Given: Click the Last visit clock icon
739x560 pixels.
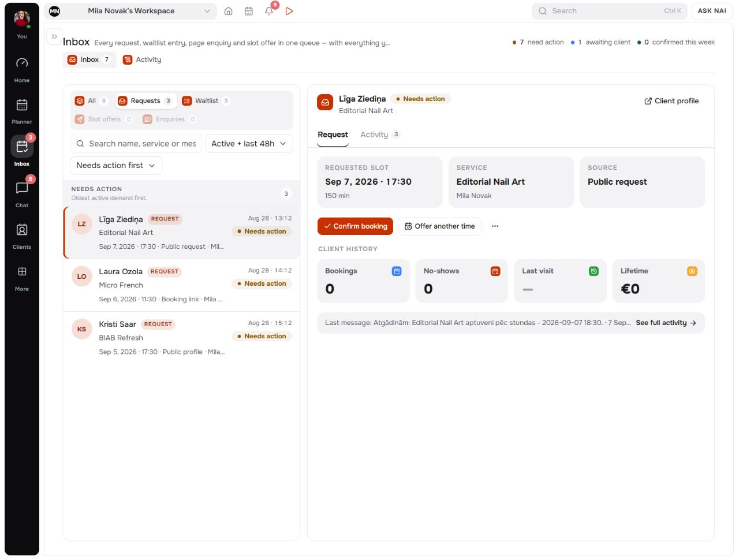Looking at the screenshot, I should click(x=594, y=271).
